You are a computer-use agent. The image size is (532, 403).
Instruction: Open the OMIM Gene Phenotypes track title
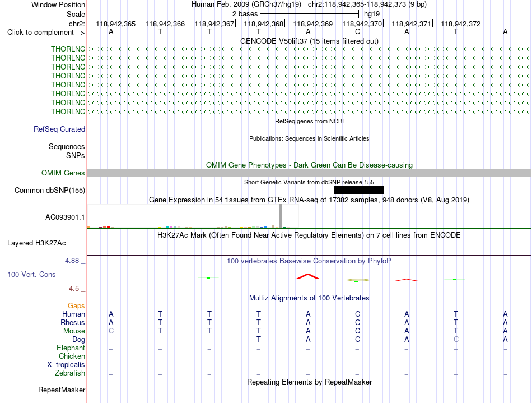(x=309, y=165)
